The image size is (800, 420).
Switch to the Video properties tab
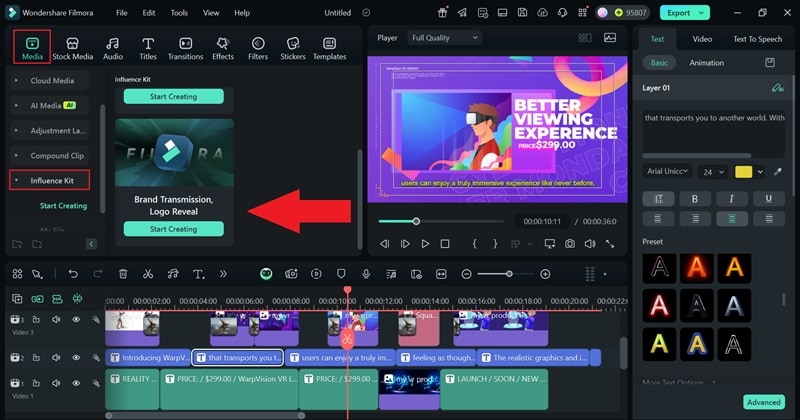coord(702,39)
